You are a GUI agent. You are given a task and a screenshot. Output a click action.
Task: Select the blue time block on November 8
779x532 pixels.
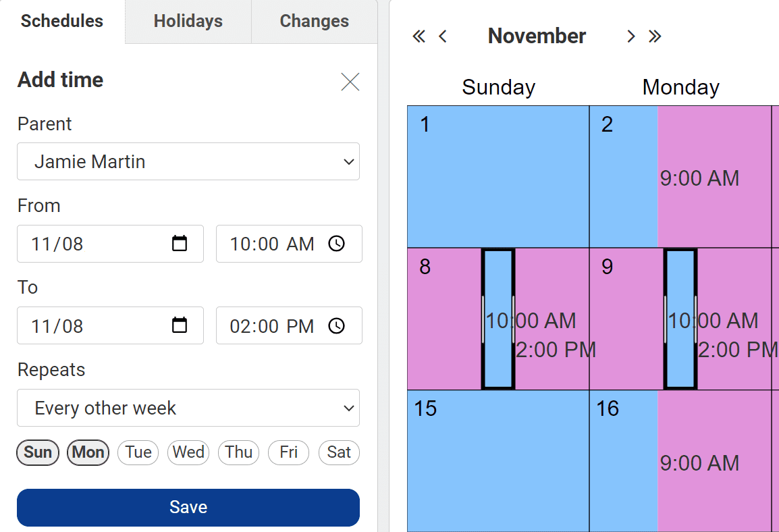pyautogui.click(x=498, y=319)
